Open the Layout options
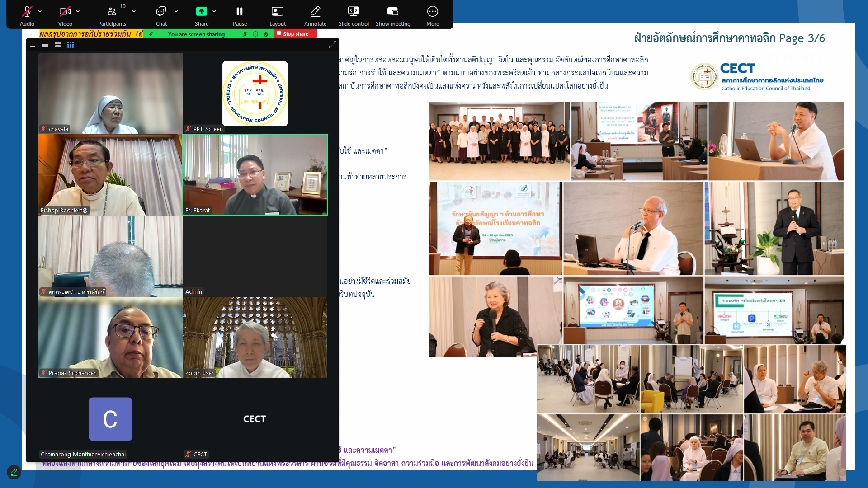 (x=277, y=12)
